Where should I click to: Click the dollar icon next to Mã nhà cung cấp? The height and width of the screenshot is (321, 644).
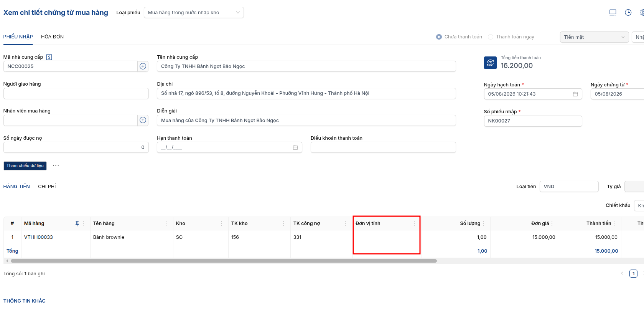pyautogui.click(x=49, y=57)
